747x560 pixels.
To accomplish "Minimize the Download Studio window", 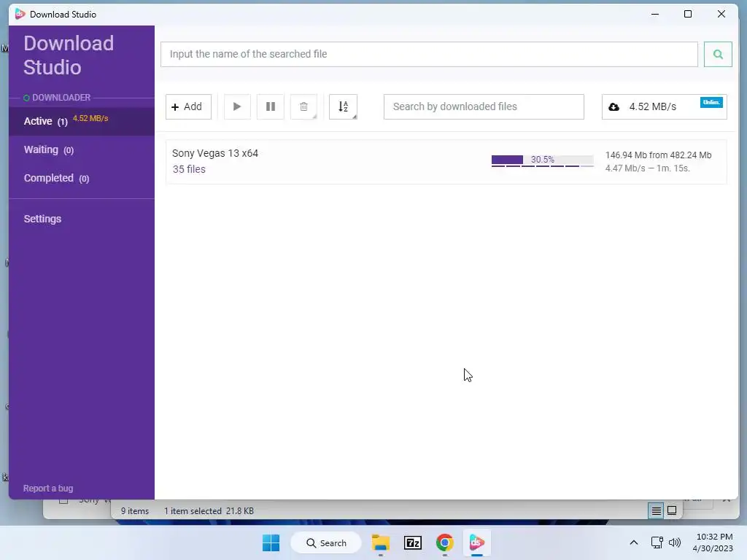I will pos(655,15).
